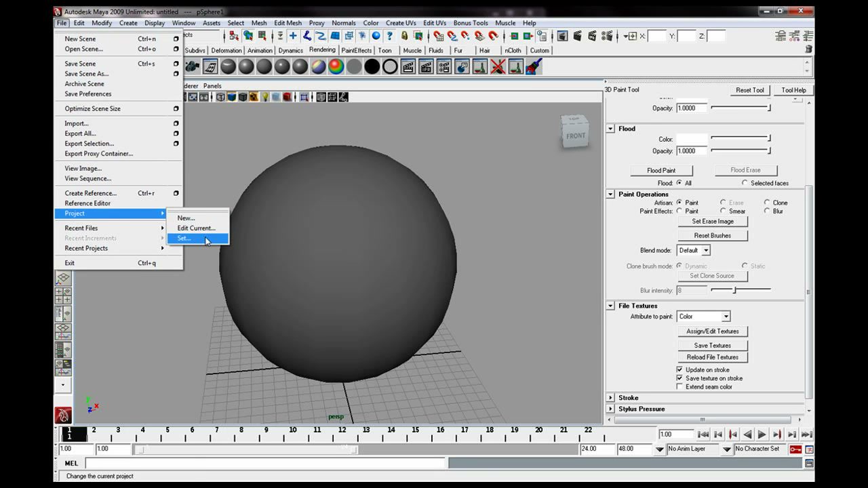Click the shelf icon left of the rainbow sphere
868x488 pixels.
[x=319, y=66]
